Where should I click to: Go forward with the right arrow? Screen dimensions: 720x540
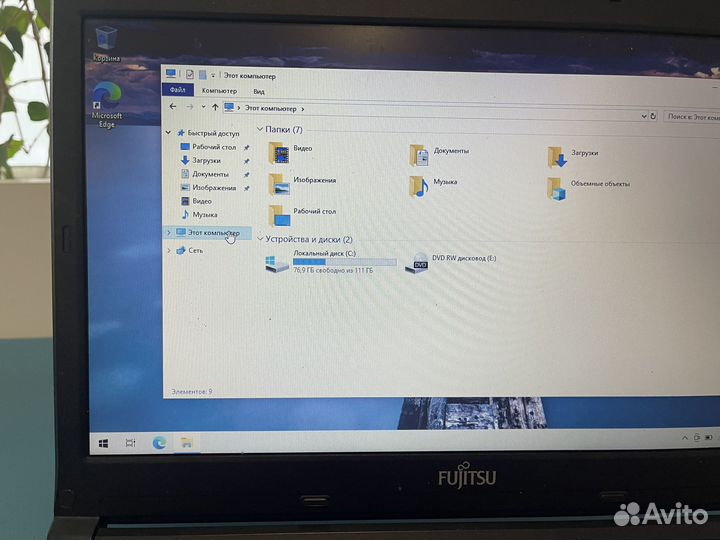(190, 107)
